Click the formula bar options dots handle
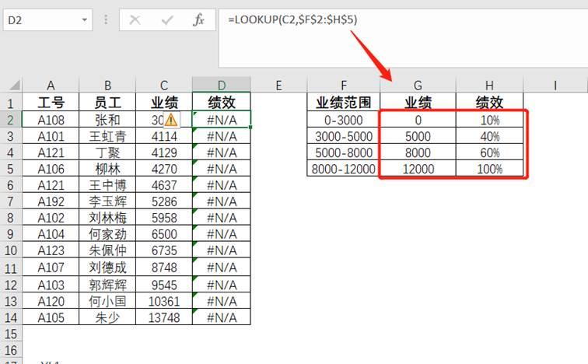 click(106, 19)
